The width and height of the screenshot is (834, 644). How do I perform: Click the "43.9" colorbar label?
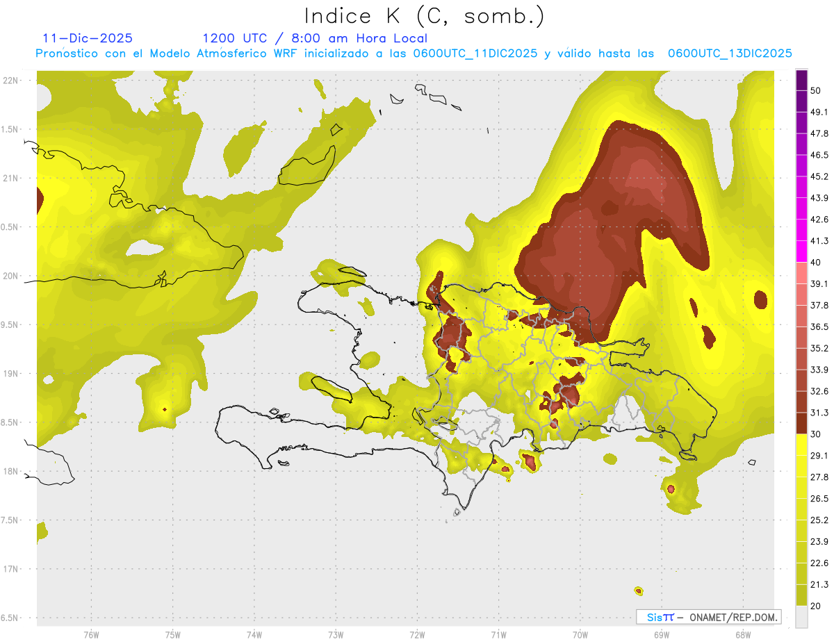[x=819, y=198]
